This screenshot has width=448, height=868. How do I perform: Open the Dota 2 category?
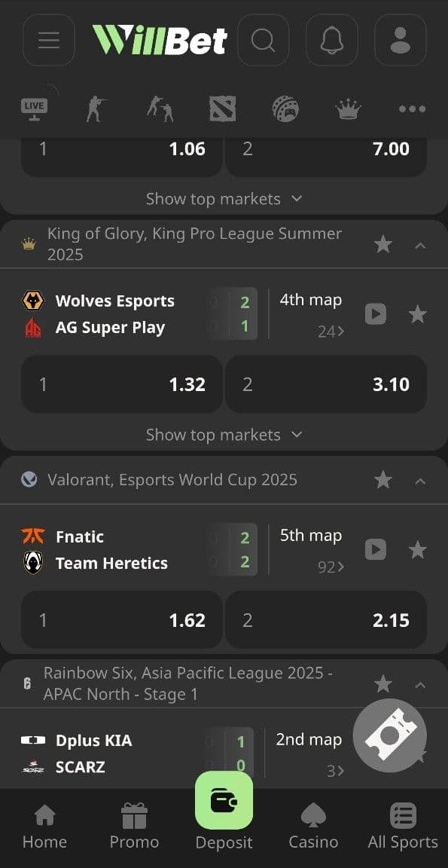pos(221,108)
